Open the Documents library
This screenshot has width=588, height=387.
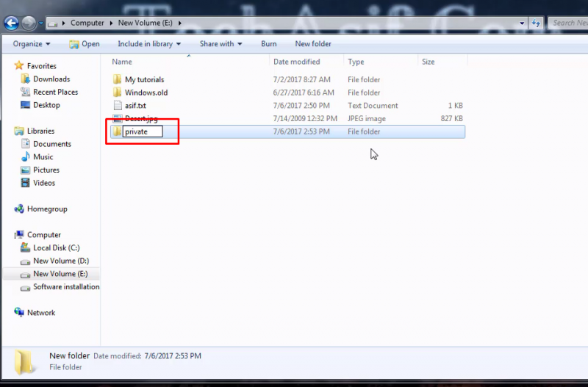point(52,144)
